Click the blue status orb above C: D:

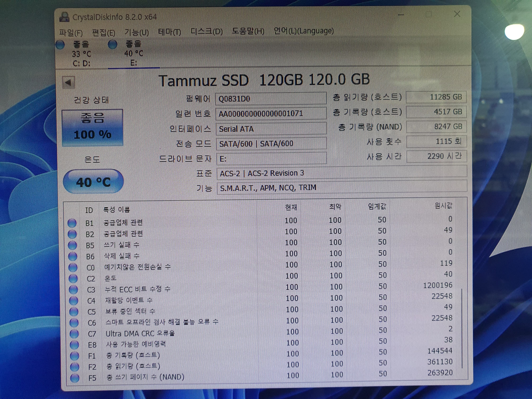[x=60, y=45]
